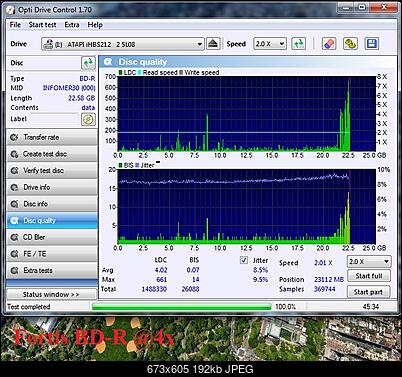The width and height of the screenshot is (402, 377).
Task: Open Create test disc section
Action: (x=52, y=154)
